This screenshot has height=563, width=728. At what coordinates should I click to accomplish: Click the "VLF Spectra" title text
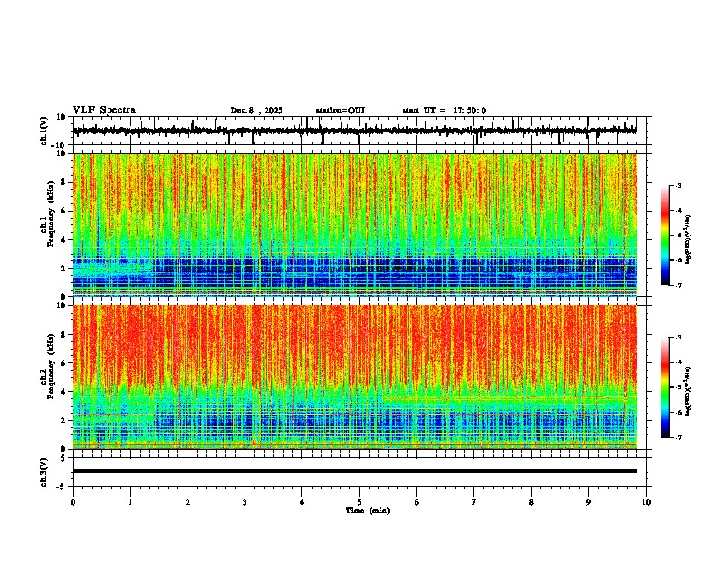[x=104, y=110]
